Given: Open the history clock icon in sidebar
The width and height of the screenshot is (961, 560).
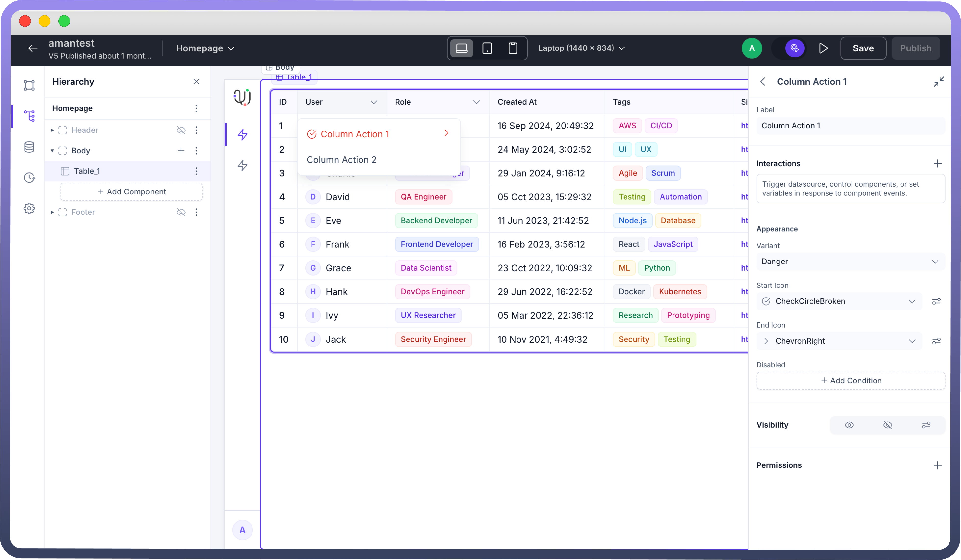Looking at the screenshot, I should pos(29,178).
